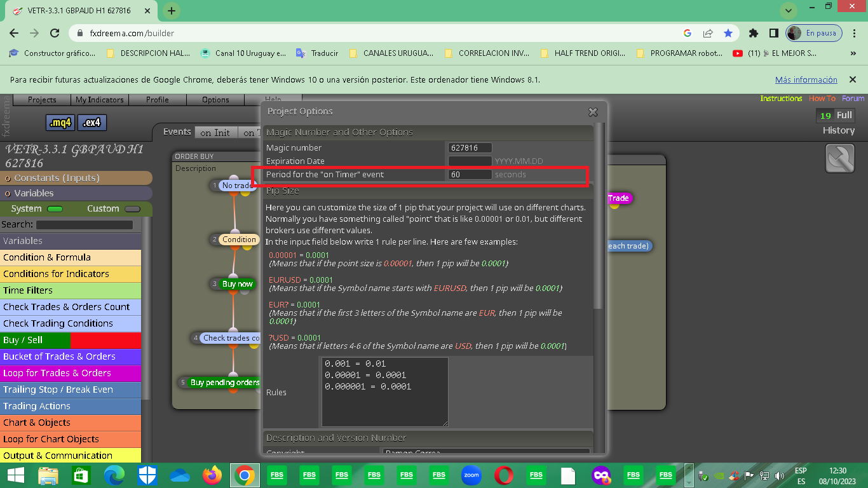The height and width of the screenshot is (488, 868).
Task: Toggle the Custom blocks switch
Action: [132, 209]
